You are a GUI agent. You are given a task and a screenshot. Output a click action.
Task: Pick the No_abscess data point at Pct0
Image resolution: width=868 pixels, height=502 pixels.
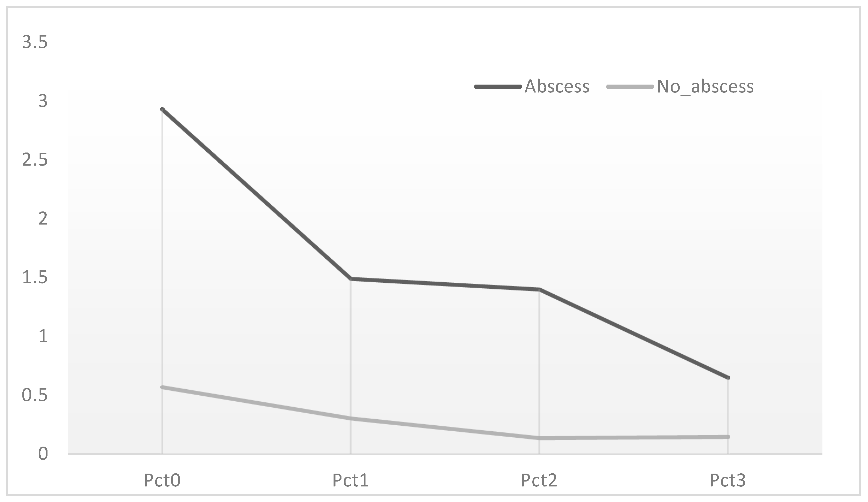coord(162,387)
